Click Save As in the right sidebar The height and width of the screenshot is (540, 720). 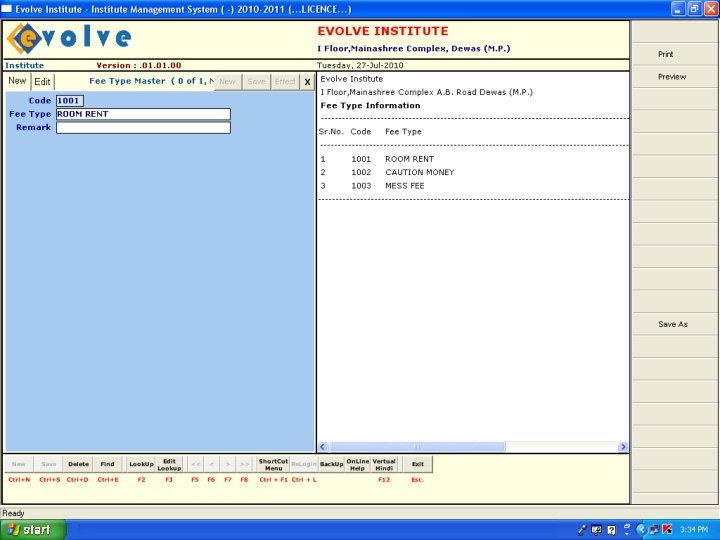point(673,324)
